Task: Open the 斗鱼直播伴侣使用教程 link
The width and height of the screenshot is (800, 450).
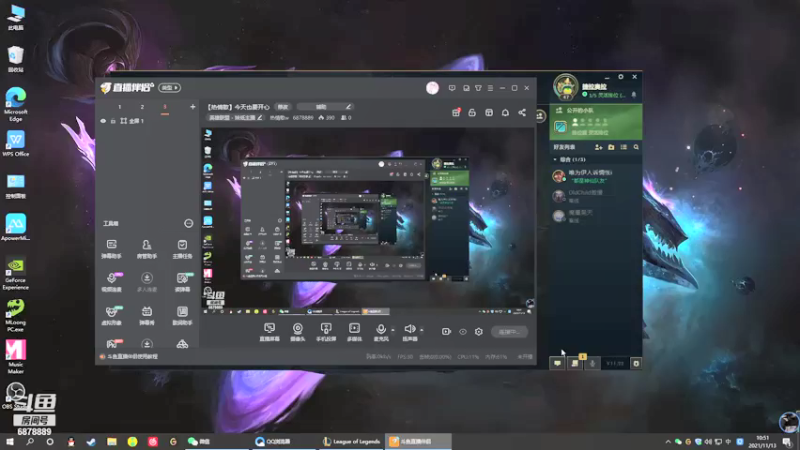Action: click(x=133, y=357)
